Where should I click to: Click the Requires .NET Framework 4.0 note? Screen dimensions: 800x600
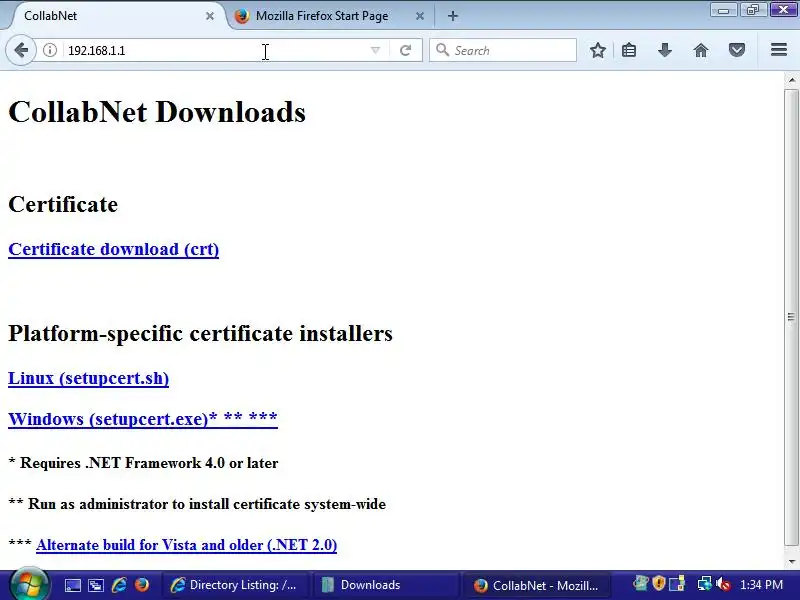coord(143,463)
